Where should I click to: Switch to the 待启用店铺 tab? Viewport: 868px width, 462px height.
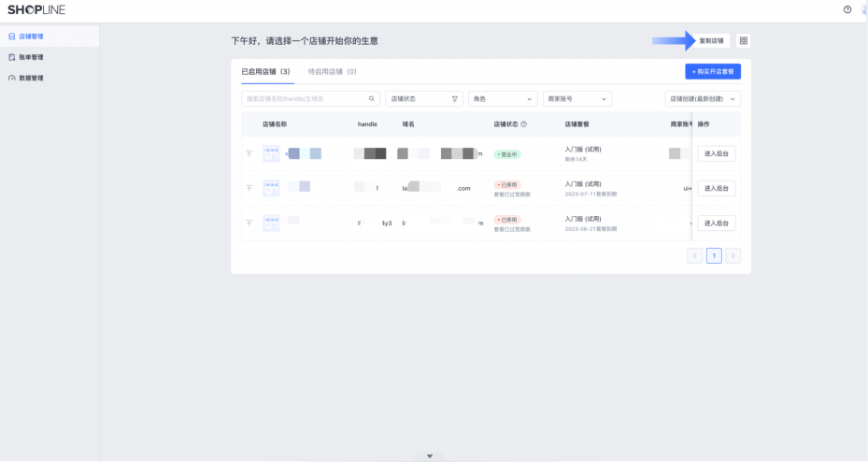point(332,71)
